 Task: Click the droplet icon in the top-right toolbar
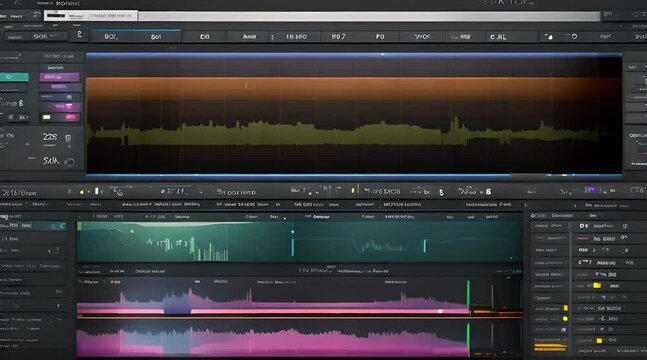[x=549, y=37]
